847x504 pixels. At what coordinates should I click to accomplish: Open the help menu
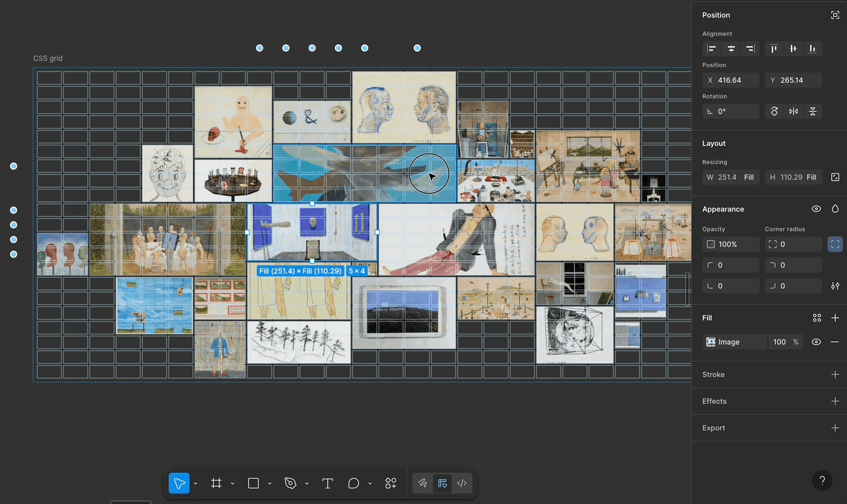coord(822,481)
